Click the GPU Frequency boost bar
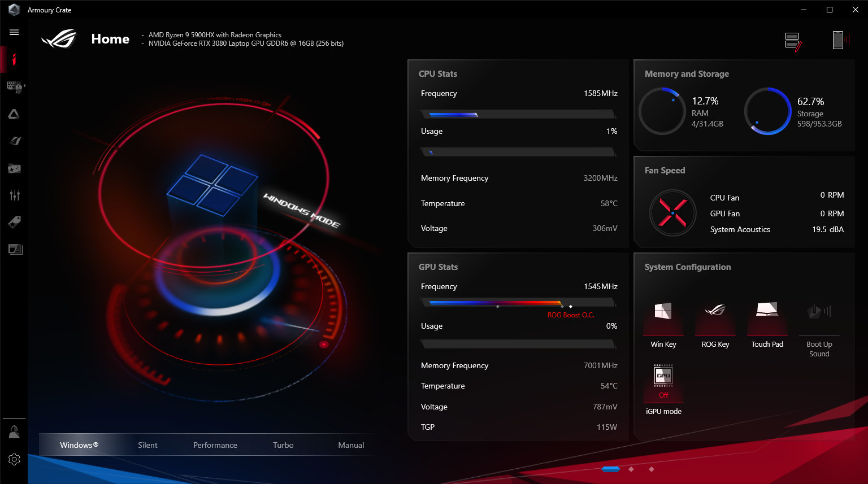Viewport: 868px width, 484px height. coord(518,303)
